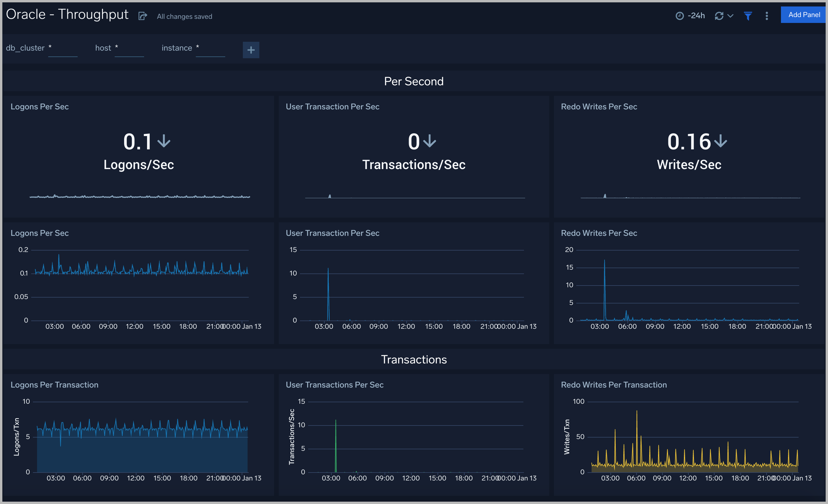Select the Transactions section header

[414, 359]
